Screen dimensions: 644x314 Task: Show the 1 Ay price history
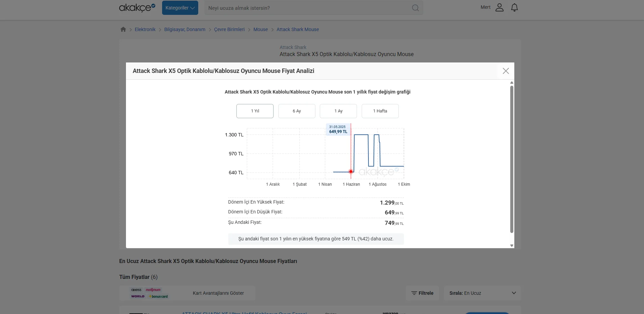(338, 111)
